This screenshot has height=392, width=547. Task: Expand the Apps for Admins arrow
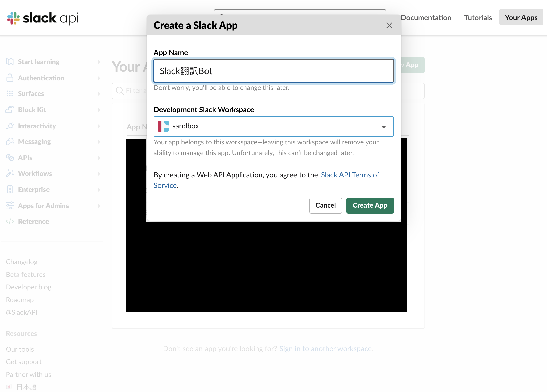point(99,206)
